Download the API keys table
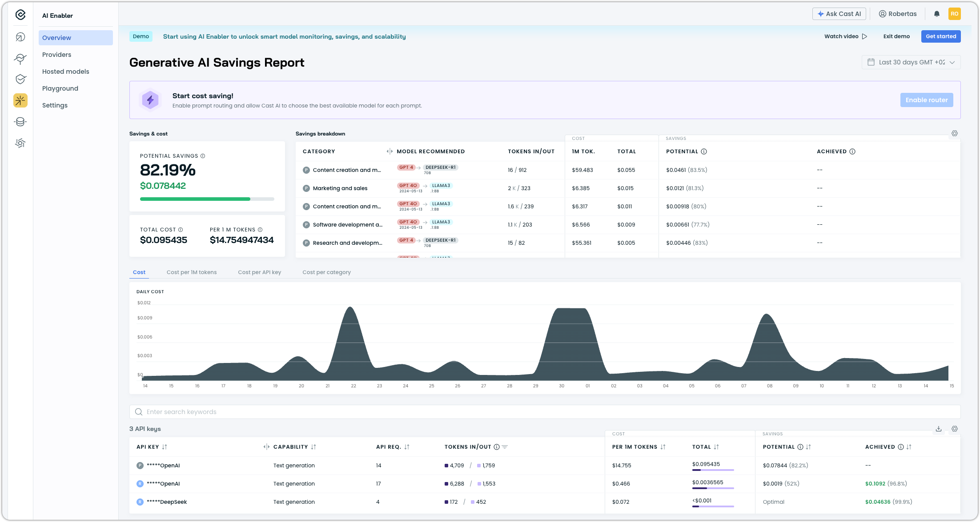The width and height of the screenshot is (980, 522). click(939, 429)
